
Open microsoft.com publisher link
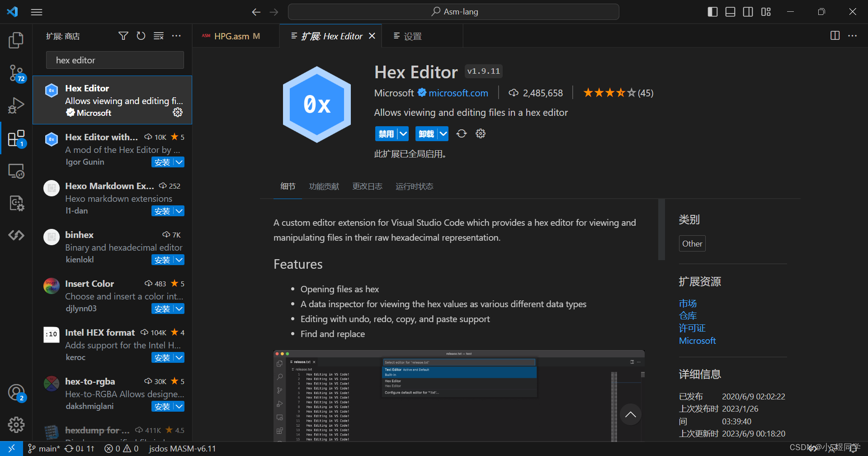[x=458, y=93]
